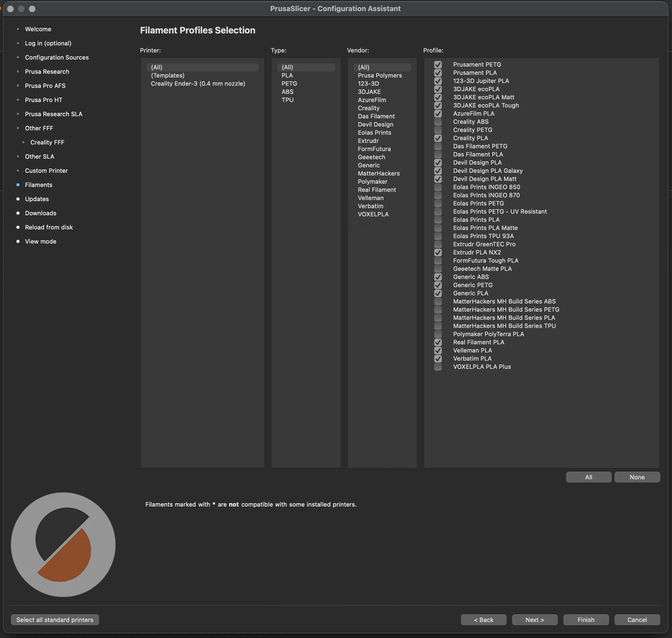Open the Downloads page in sidebar
Screen dimensions: 672x638
(41, 213)
